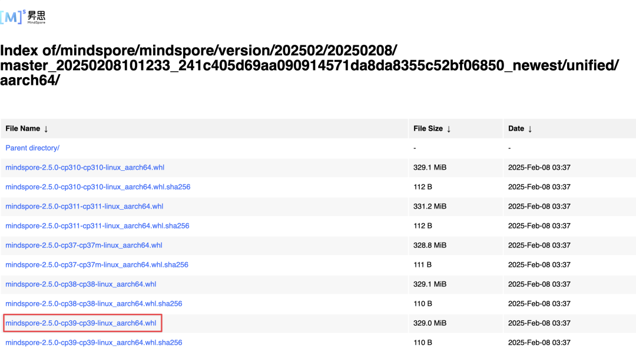The height and width of the screenshot is (364, 636).
Task: Open cp38 linux_aarch64.whl.sha256 file
Action: 94,304
